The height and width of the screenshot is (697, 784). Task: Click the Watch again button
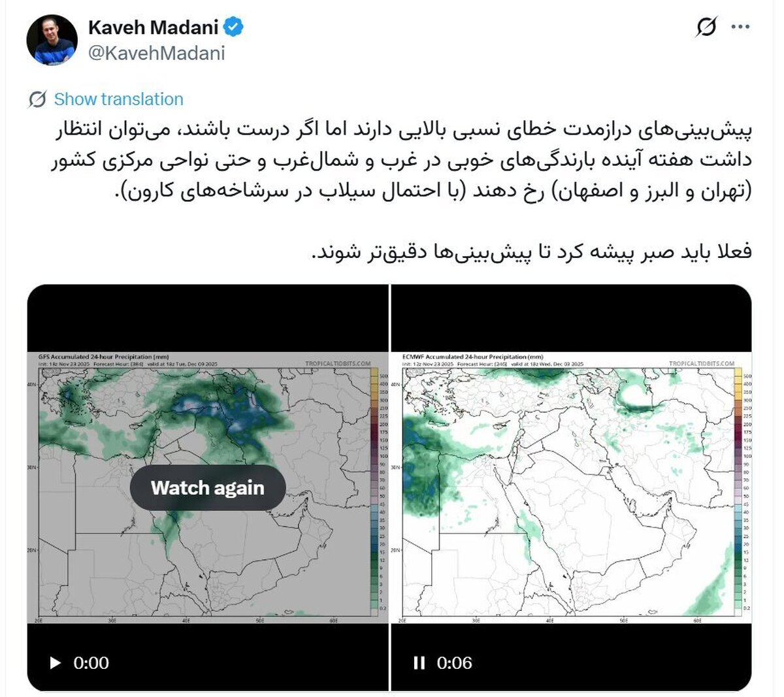[208, 488]
